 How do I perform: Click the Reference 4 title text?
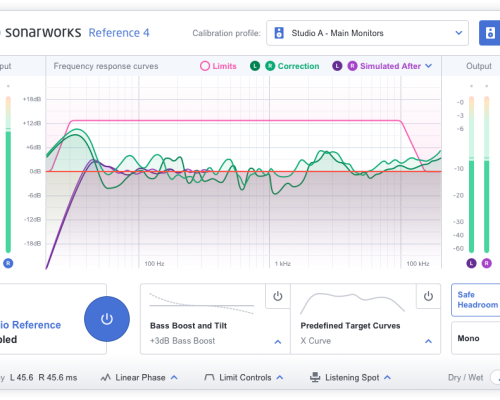(x=119, y=33)
